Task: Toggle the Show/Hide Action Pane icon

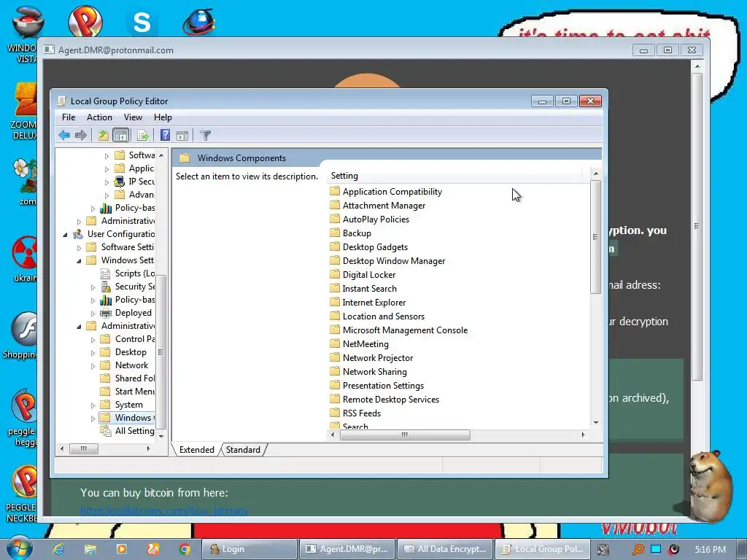Action: (182, 136)
